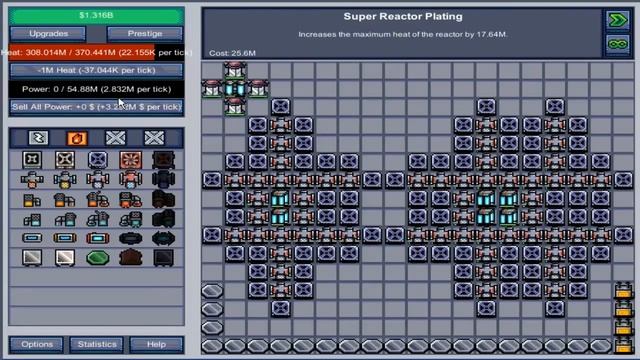This screenshot has width=640, height=360.
Task: Click topmost component of the top-left cross
Action: [235, 70]
